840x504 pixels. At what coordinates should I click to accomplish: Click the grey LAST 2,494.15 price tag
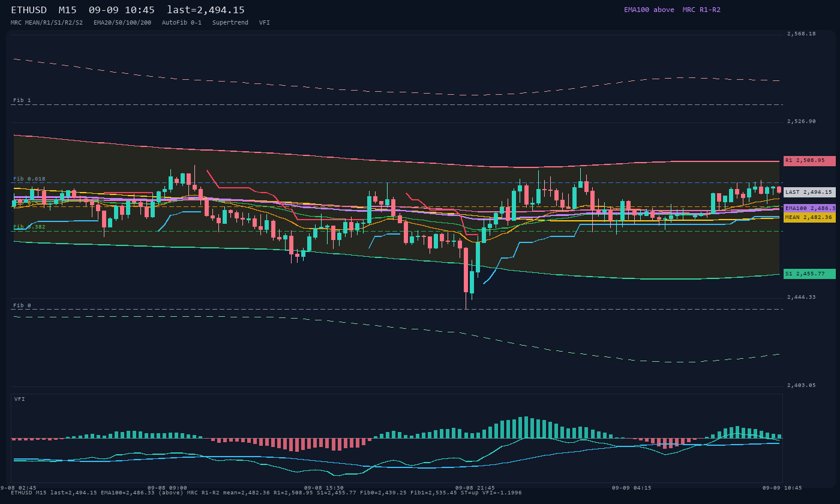[809, 193]
